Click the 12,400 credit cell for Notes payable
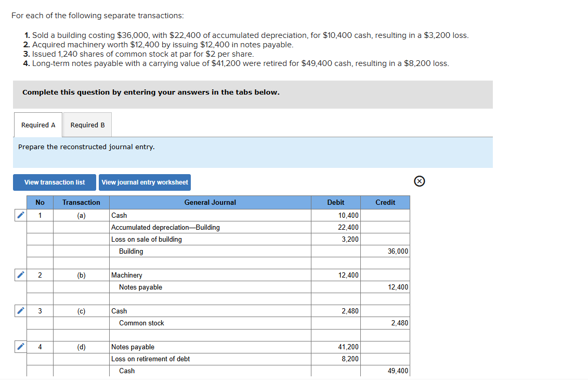 tap(385, 287)
